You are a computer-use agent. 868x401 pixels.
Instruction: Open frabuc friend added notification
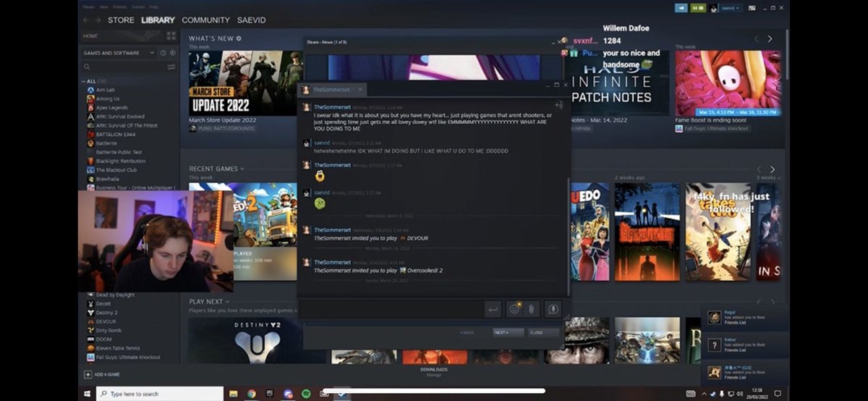click(x=744, y=345)
